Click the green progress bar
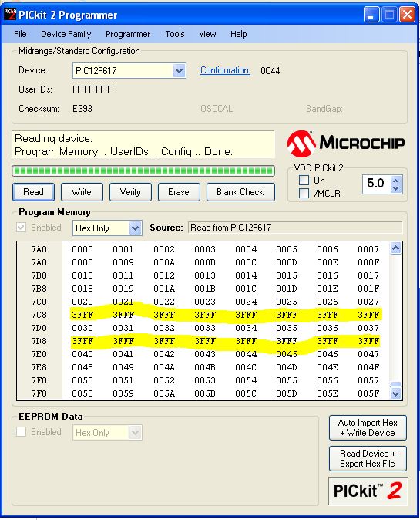420x520 pixels. point(143,171)
